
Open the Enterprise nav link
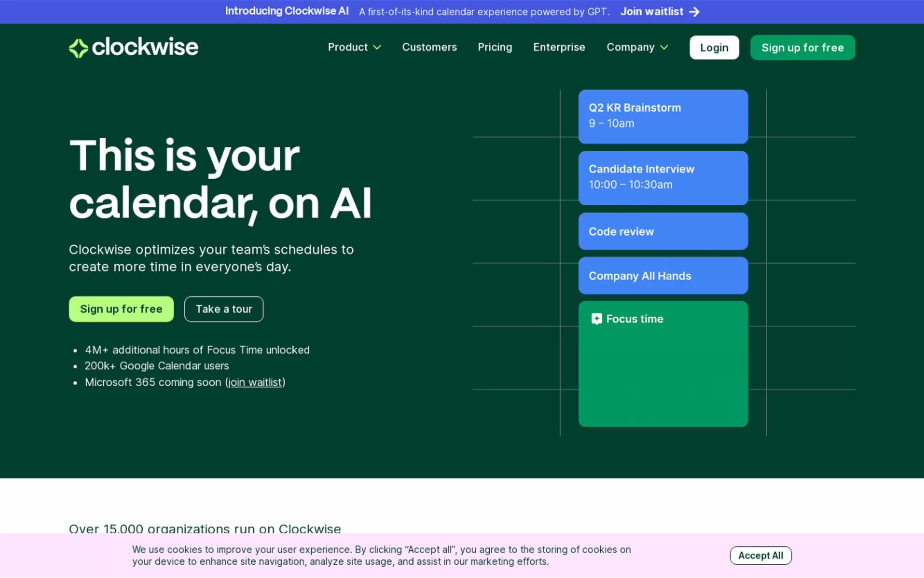coord(559,47)
